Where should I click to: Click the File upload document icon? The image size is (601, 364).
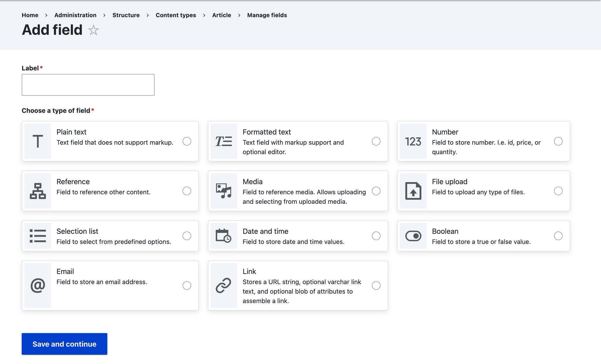tap(413, 191)
